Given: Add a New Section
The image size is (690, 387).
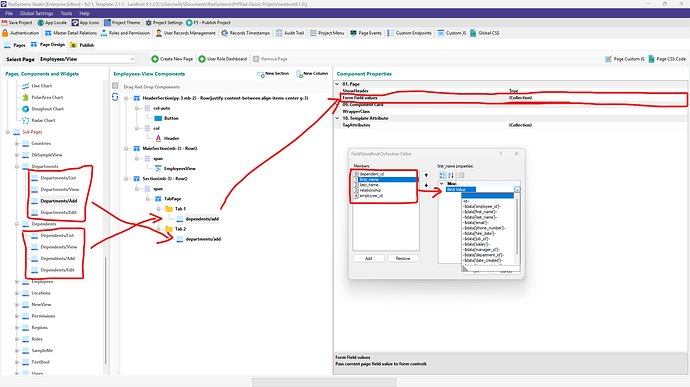Looking at the screenshot, I should point(273,74).
